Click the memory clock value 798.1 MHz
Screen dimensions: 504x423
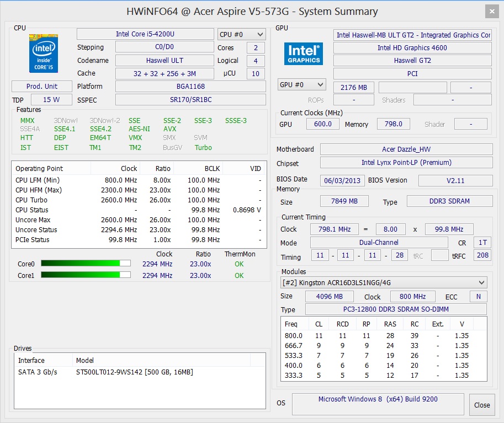(x=335, y=229)
